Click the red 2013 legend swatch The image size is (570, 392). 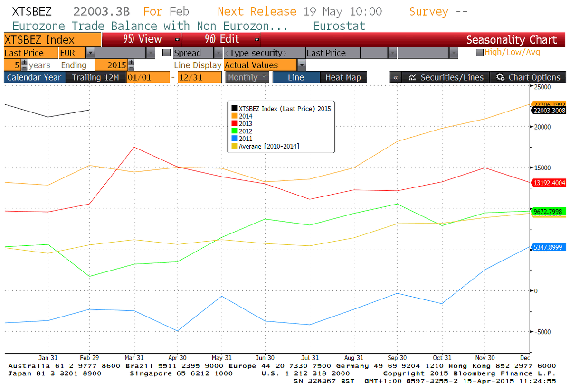click(234, 123)
